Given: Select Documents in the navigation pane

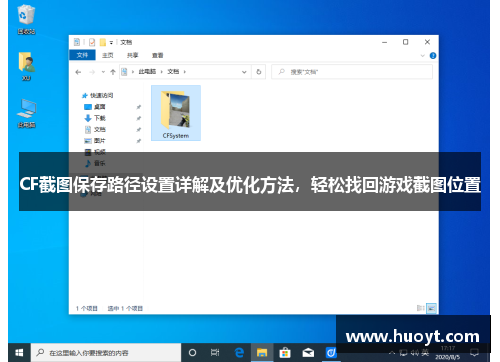Looking at the screenshot, I should pos(95,130).
